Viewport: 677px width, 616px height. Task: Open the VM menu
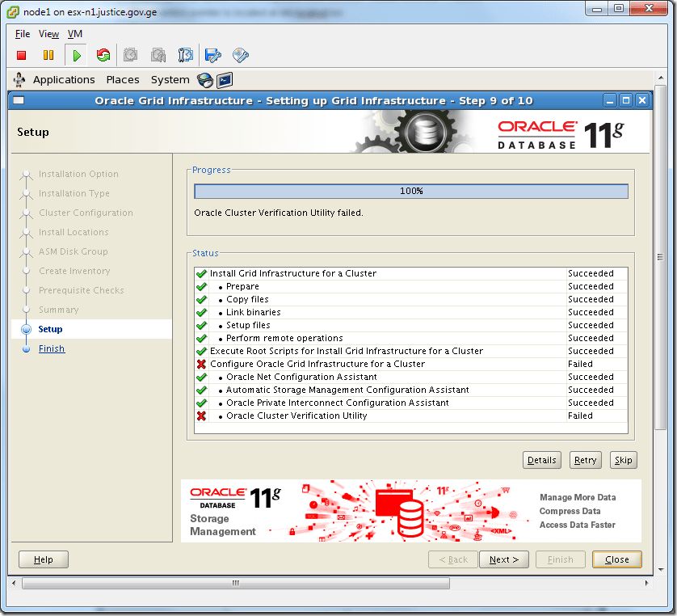[74, 34]
